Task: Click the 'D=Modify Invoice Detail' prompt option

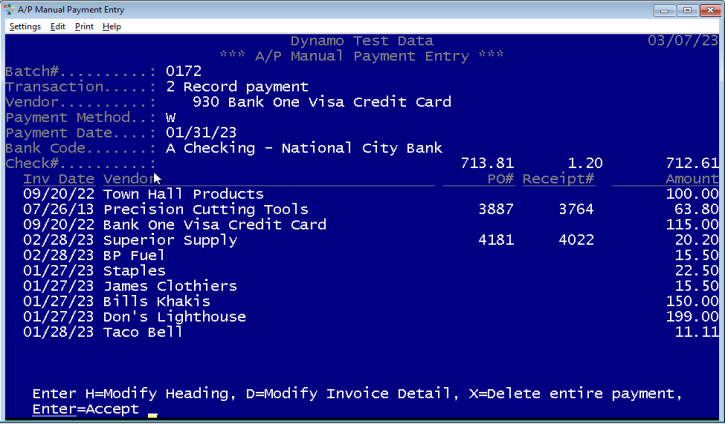Action: click(349, 393)
